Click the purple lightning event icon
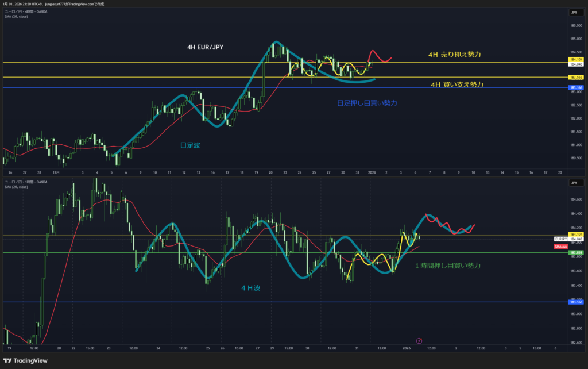This screenshot has width=588, height=369. pyautogui.click(x=419, y=340)
